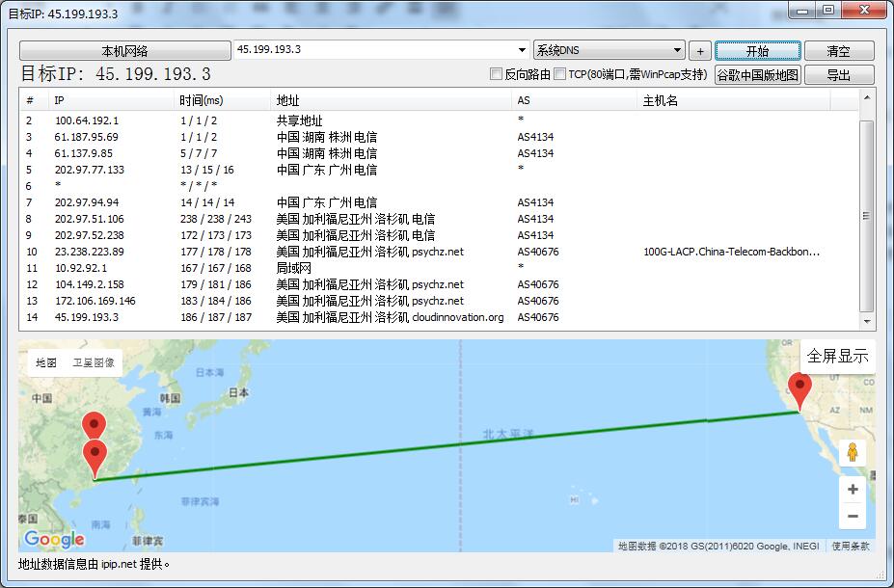The height and width of the screenshot is (588, 894).
Task: Click the plus button beside DNS dropdown
Action: (700, 51)
